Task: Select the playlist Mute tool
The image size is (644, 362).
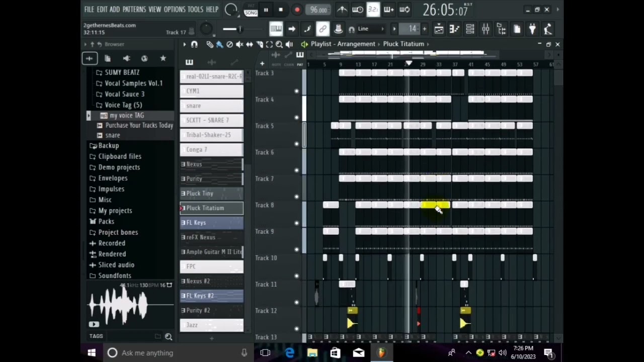Action: (240, 45)
